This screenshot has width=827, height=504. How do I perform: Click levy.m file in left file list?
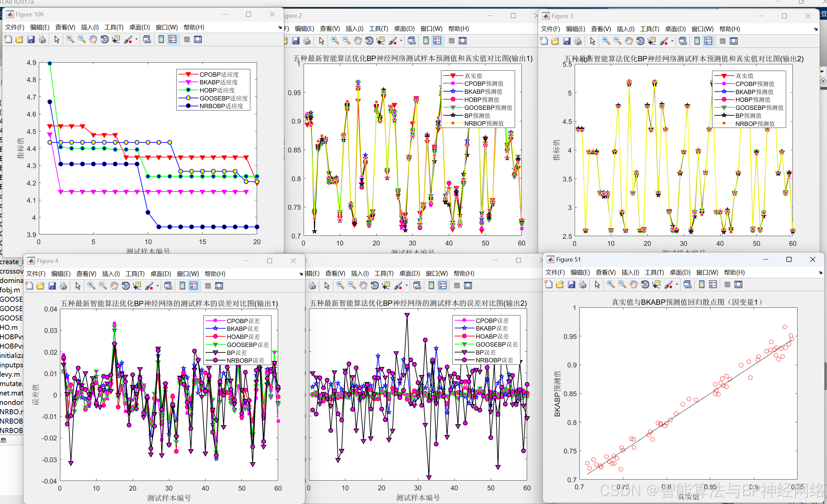coord(10,374)
